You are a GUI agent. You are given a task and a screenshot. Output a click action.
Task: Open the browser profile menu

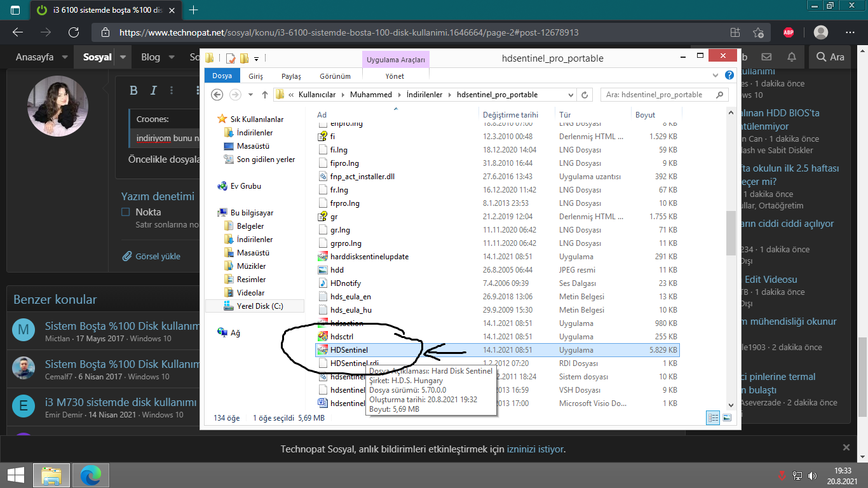[821, 32]
